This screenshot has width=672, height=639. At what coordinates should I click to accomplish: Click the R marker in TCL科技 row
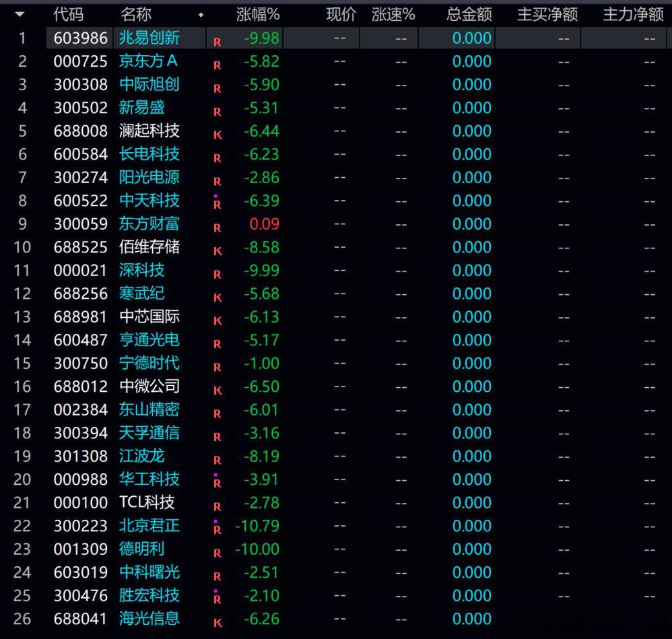click(x=217, y=506)
